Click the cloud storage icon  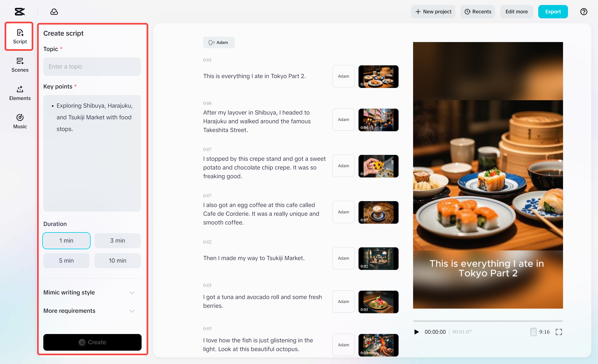pos(54,12)
